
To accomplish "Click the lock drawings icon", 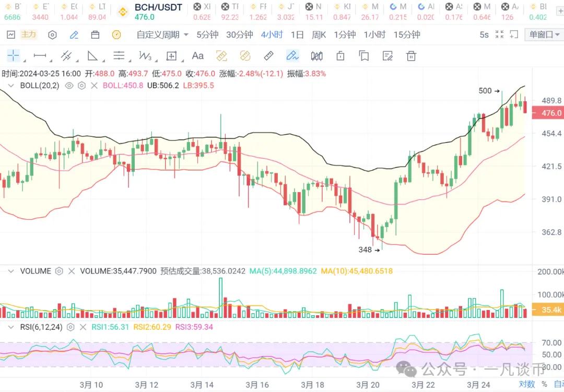I will point(340,56).
